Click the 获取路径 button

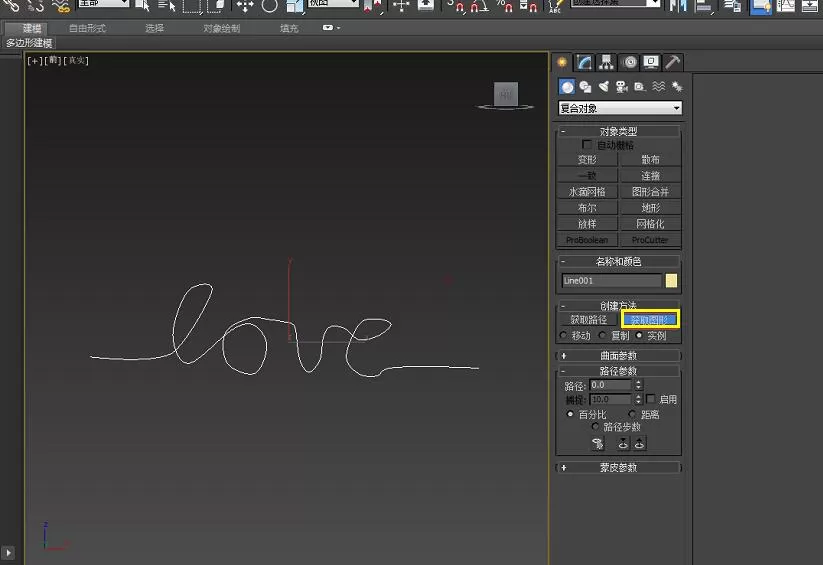click(588, 319)
